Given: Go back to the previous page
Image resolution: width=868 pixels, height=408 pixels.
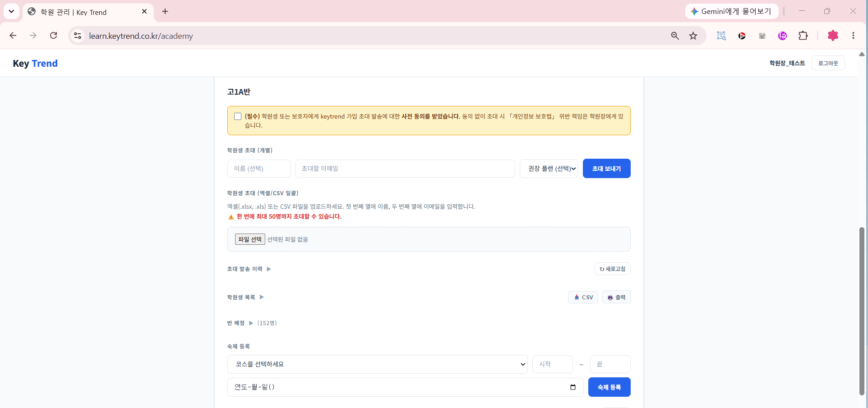Looking at the screenshot, I should pyautogui.click(x=13, y=36).
